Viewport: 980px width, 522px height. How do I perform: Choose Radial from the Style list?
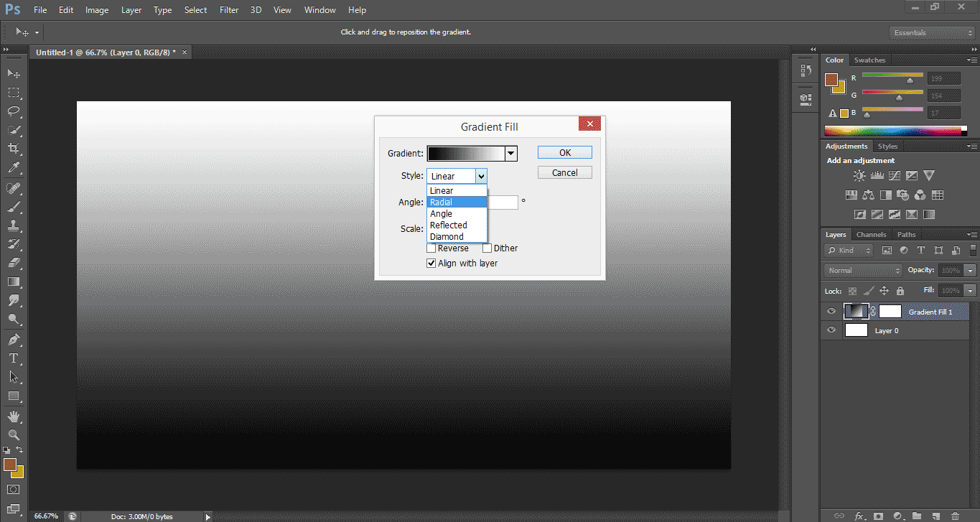pos(457,202)
